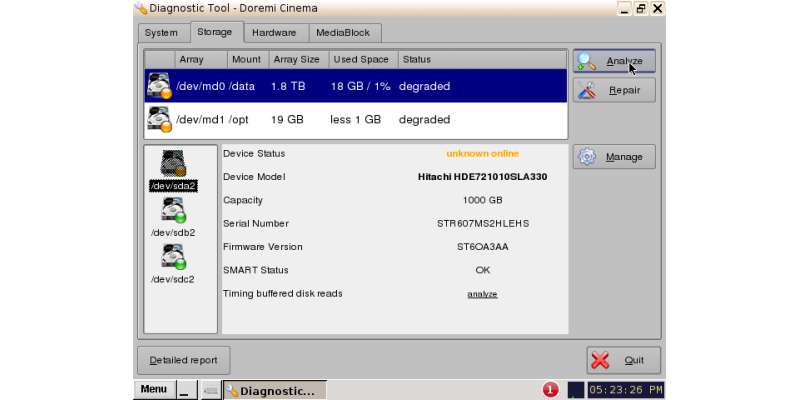
Task: Click the wrench icon in the title bar
Action: point(141,8)
